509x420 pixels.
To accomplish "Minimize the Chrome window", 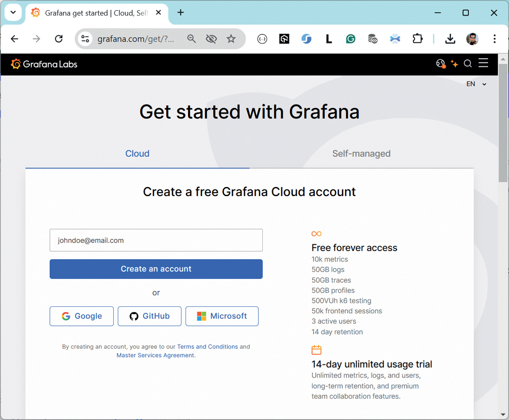I will click(438, 13).
